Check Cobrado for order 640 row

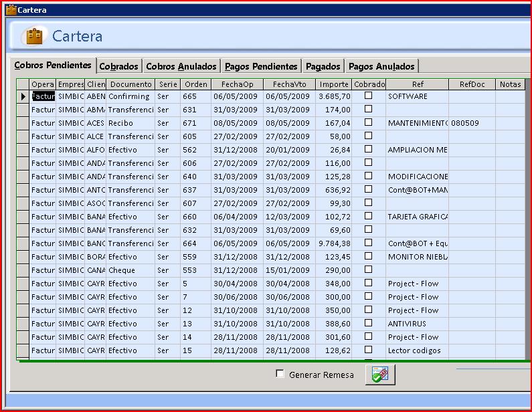[368, 176]
